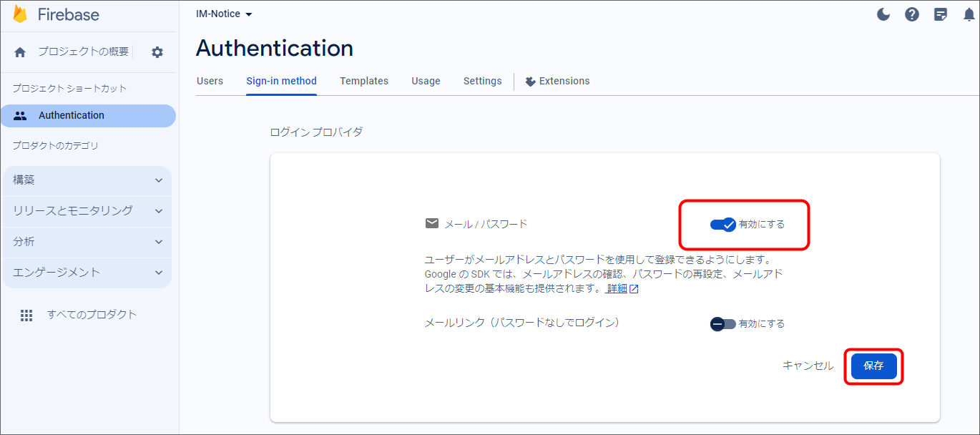Viewport: 980px width, 435px height.
Task: Expand the 構築 category
Action: (87, 180)
